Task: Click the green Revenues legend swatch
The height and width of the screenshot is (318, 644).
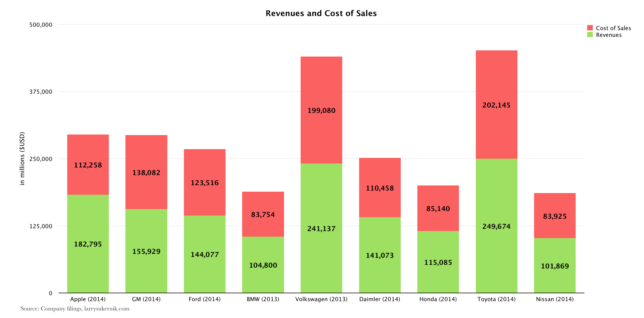Action: point(590,35)
